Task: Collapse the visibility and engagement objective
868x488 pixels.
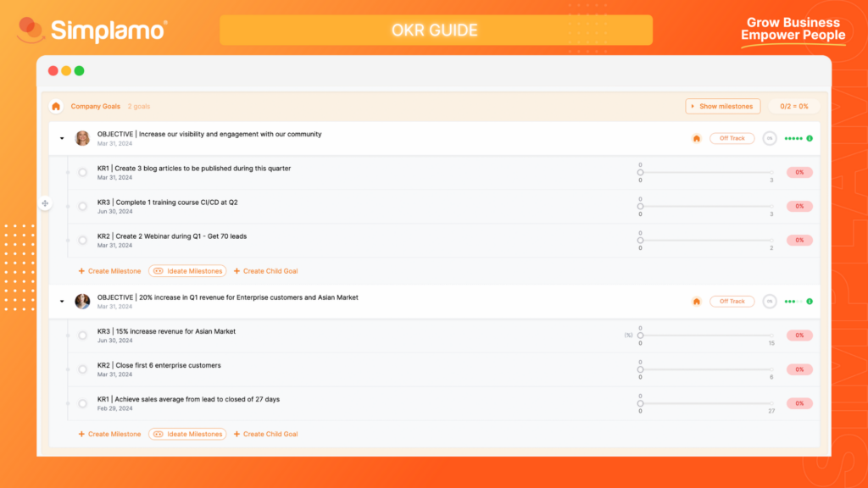Action: pos(61,137)
